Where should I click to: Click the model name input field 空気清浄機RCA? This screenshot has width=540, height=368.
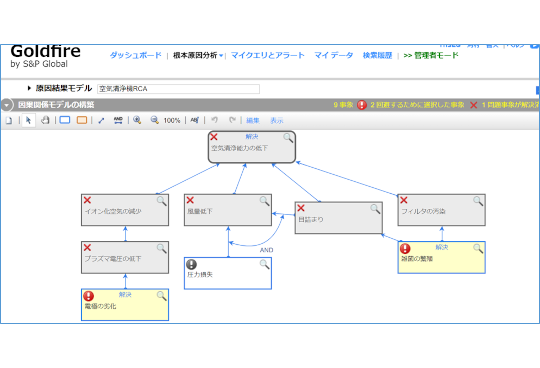click(178, 89)
